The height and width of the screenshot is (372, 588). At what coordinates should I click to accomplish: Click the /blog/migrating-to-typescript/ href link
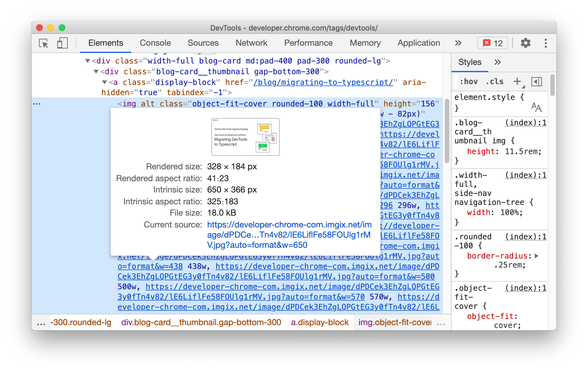pyautogui.click(x=312, y=83)
